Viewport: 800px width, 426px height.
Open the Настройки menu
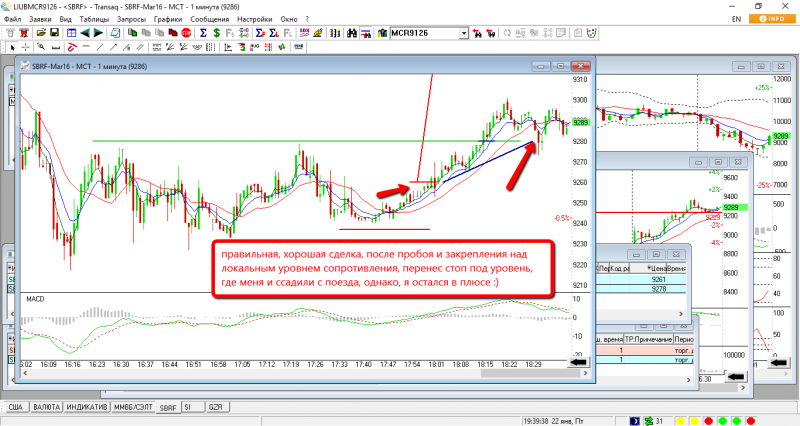(255, 19)
